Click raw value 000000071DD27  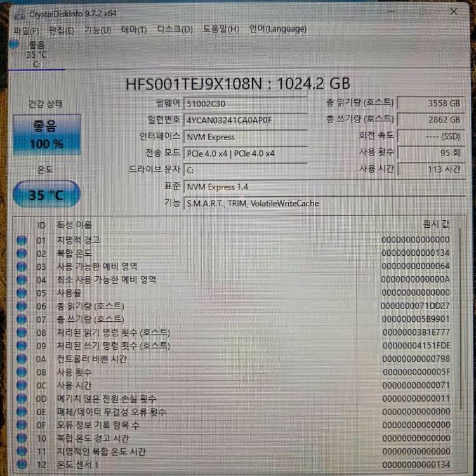tap(415, 306)
